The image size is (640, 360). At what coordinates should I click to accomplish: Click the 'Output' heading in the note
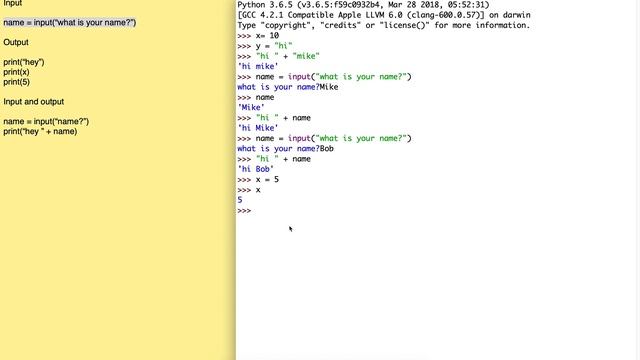click(x=16, y=42)
